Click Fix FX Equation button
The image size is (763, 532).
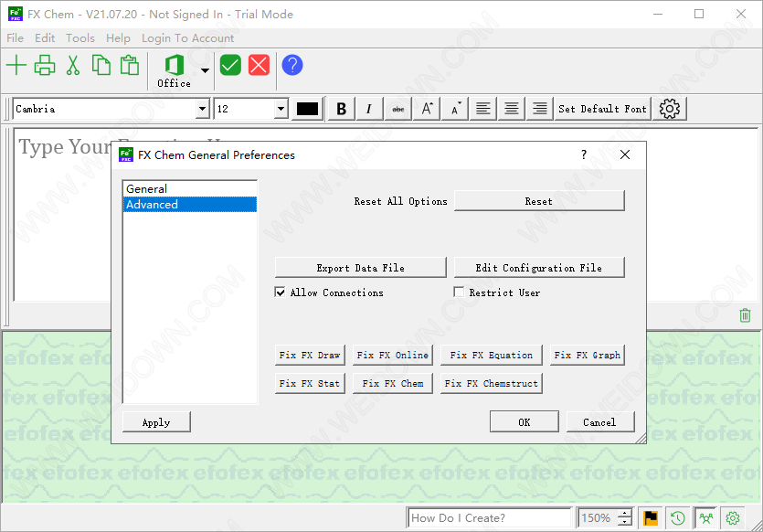point(492,356)
